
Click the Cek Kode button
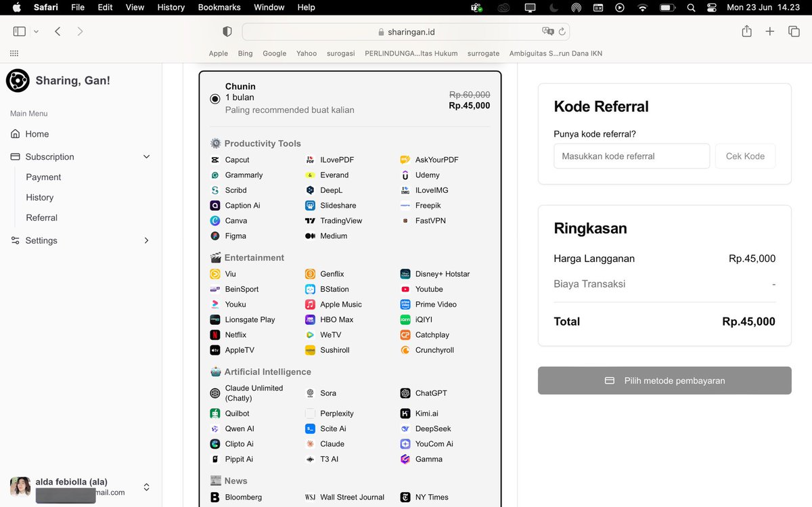(x=745, y=156)
